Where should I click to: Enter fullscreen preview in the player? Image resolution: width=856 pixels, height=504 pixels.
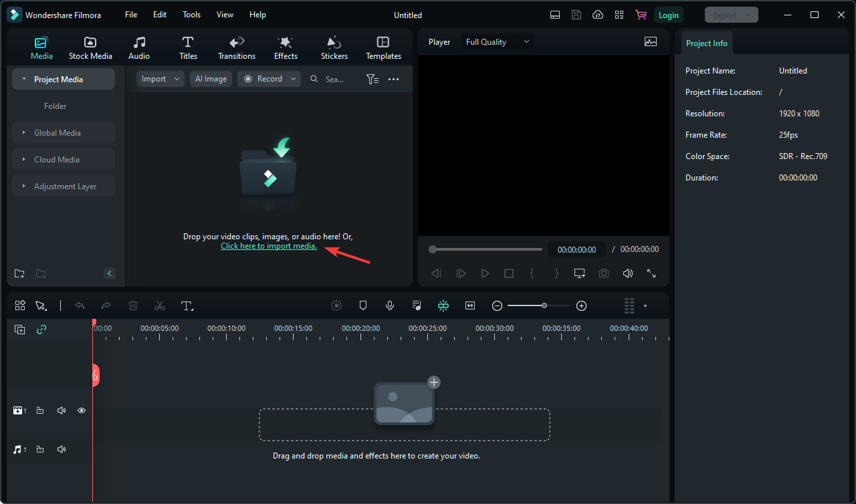[x=651, y=273]
